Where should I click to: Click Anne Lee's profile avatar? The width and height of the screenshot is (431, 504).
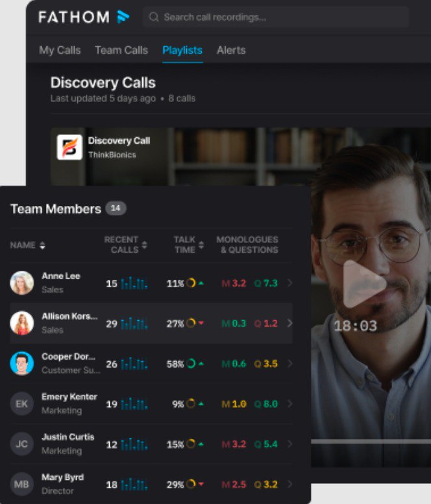point(21,283)
